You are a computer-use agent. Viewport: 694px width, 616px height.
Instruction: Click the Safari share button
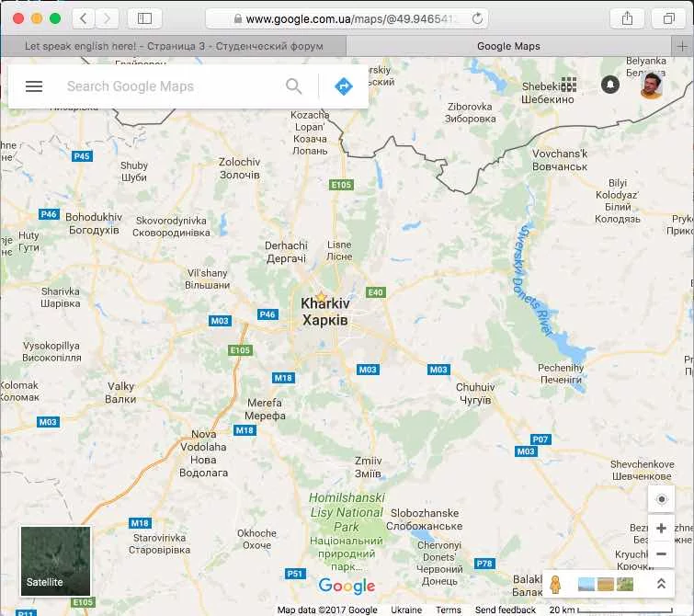tap(627, 18)
